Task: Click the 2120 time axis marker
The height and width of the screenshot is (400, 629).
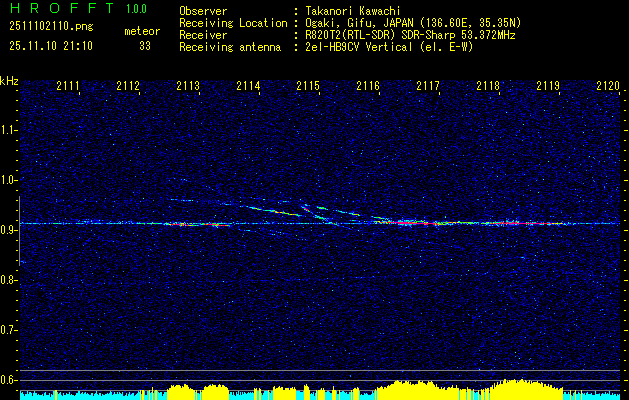Action: (x=608, y=85)
